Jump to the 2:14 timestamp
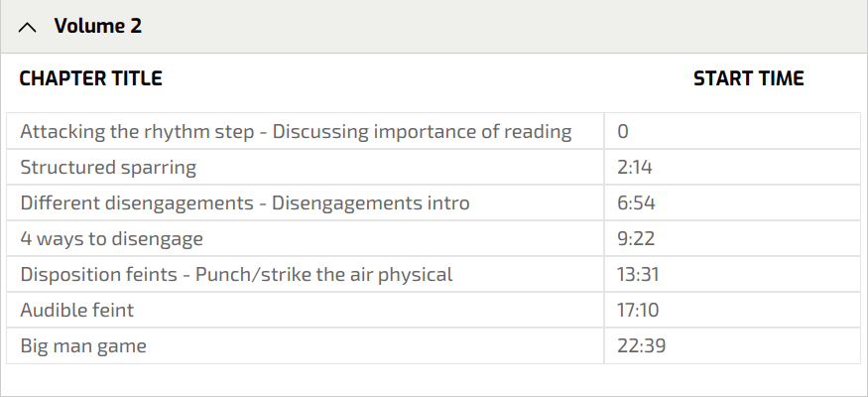 coord(635,167)
